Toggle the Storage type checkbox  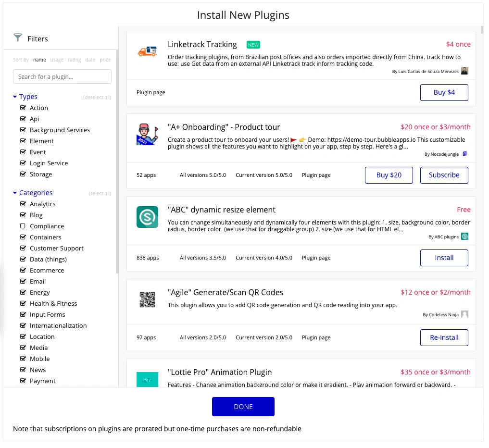click(23, 174)
